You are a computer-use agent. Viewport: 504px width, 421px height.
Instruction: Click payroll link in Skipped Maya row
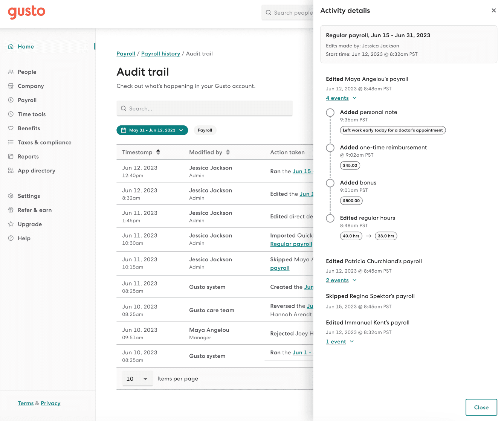coord(280,268)
